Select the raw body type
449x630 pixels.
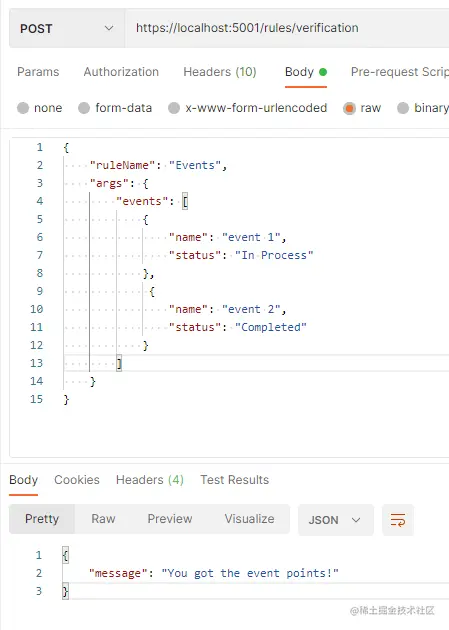(362, 108)
